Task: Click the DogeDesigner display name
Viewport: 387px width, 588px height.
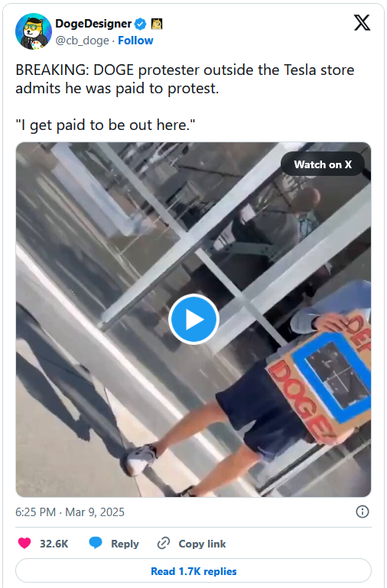Action: [93, 24]
